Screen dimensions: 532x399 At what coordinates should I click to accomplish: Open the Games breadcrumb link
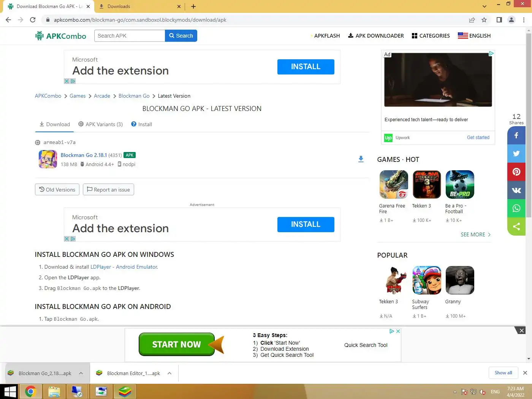click(78, 96)
